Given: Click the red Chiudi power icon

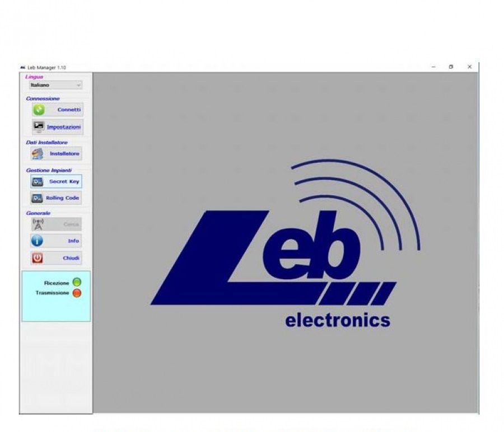Looking at the screenshot, I should (x=37, y=258).
